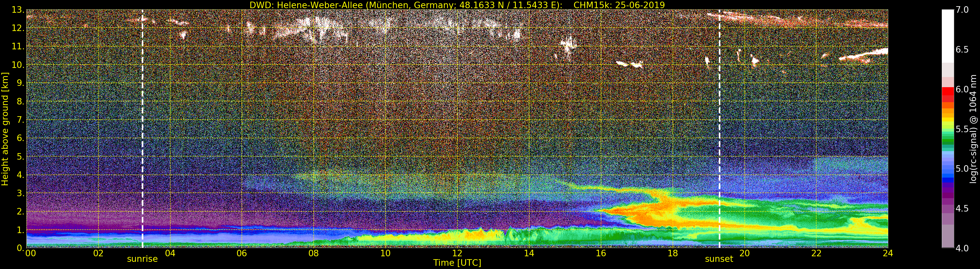980x269 pixels.
Task: Click the dashed sunset line in the plot
Action: tap(719, 129)
